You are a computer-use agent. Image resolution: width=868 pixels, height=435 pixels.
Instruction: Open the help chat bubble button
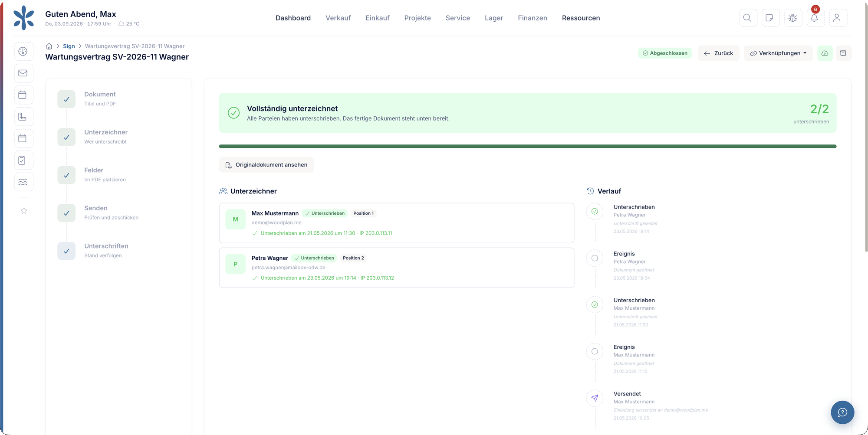842,412
